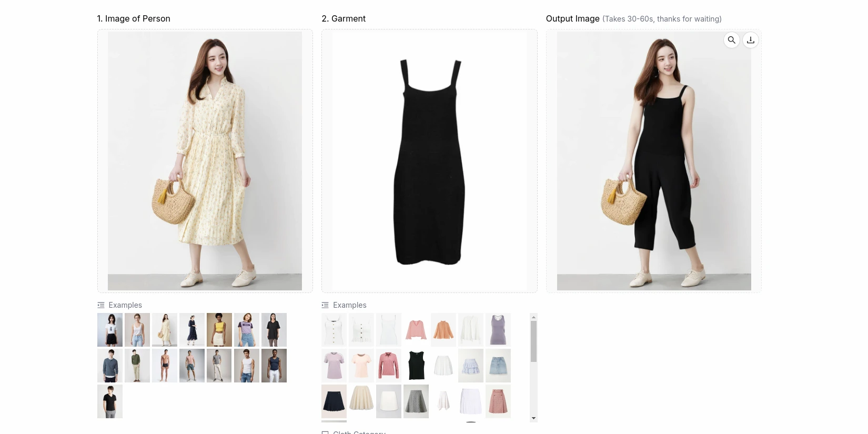Viewport: 868px width, 434px height.
Task: Pick the black tank top garment example
Action: [x=416, y=366]
